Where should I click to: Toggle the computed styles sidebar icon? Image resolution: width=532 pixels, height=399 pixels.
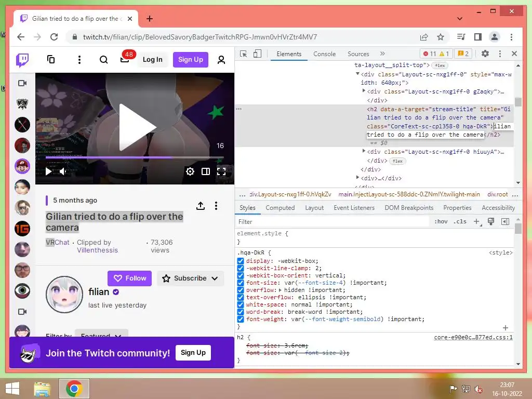505,221
